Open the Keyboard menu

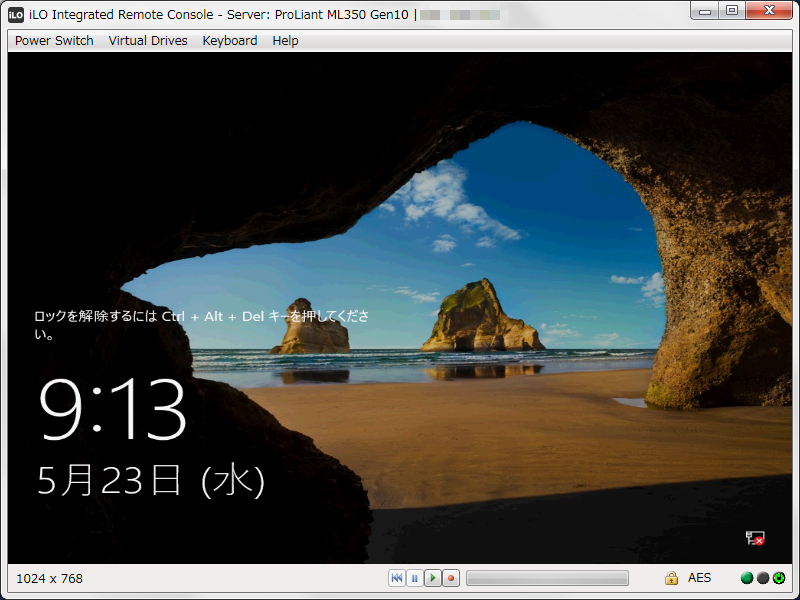[x=229, y=40]
